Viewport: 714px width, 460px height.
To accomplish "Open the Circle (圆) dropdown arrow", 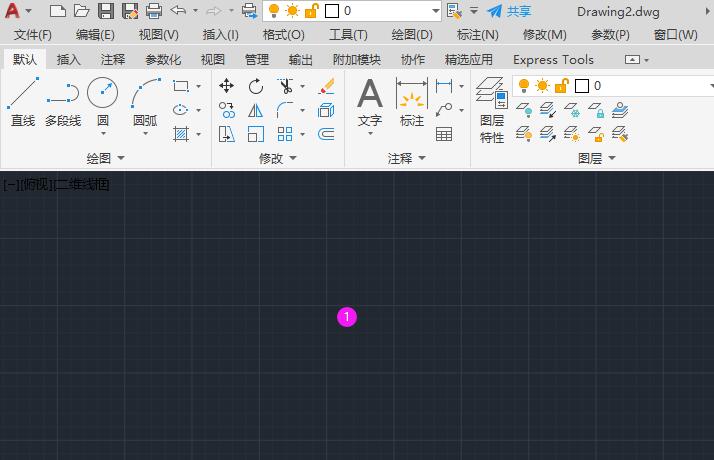I will coord(103,133).
